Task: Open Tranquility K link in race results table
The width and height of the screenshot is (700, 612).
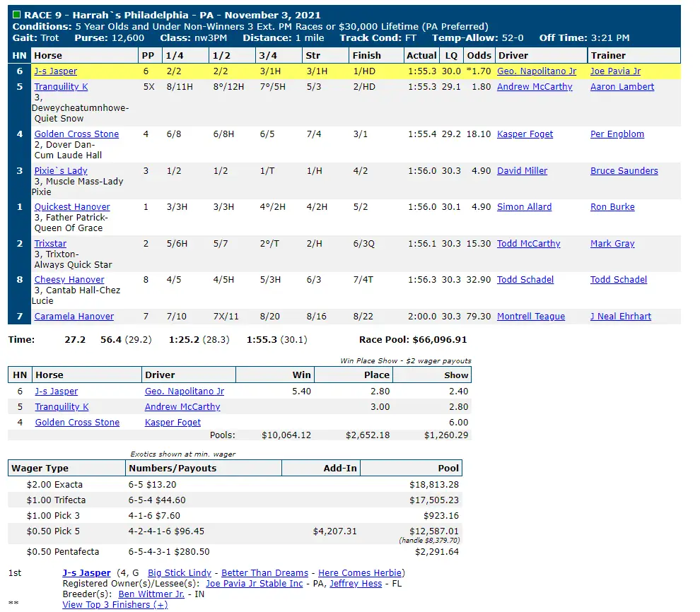Action: [x=61, y=86]
